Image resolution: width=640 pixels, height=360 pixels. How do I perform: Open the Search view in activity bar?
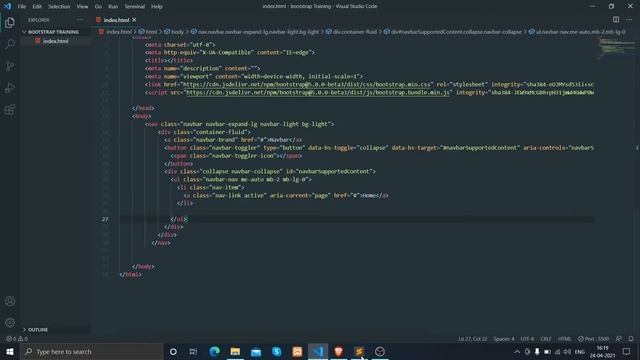[10, 44]
